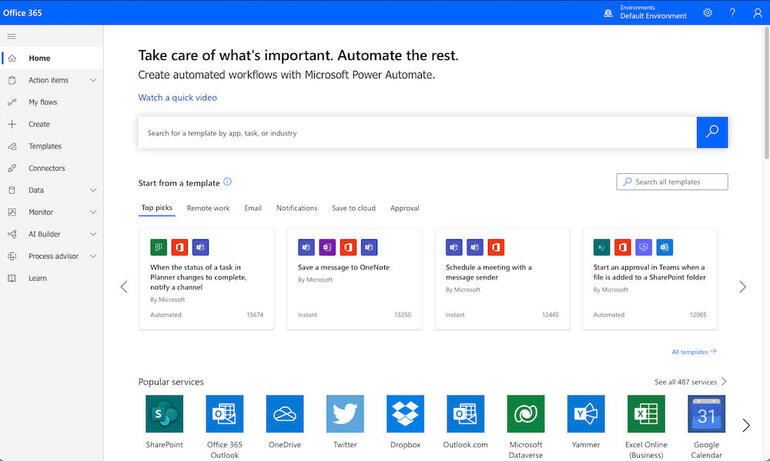
Task: Open the Dropbox connector icon
Action: click(405, 414)
